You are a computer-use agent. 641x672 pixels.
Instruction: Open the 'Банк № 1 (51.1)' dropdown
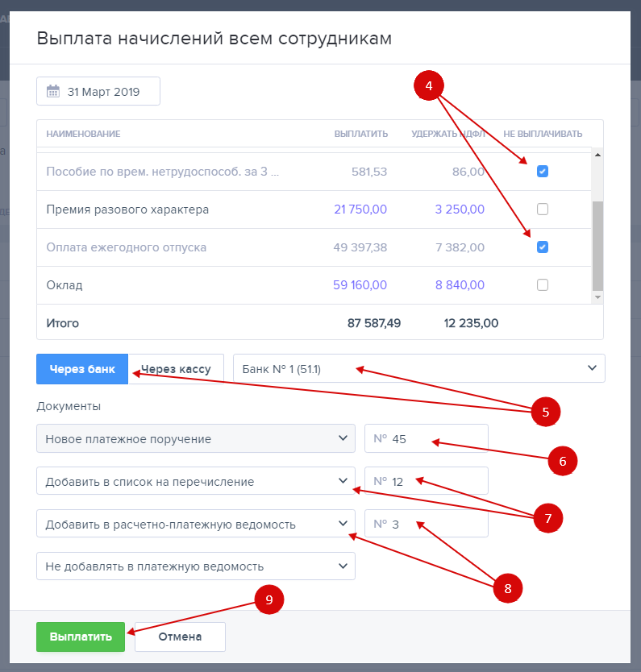pos(419,368)
